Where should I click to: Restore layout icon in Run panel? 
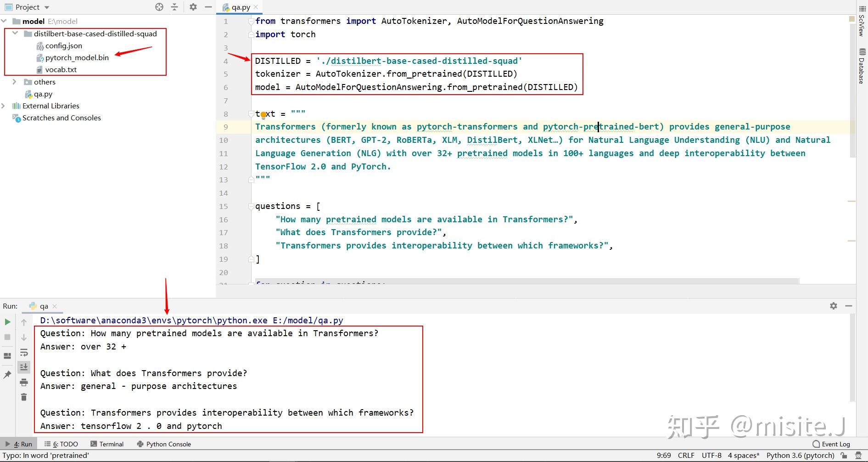click(7, 355)
